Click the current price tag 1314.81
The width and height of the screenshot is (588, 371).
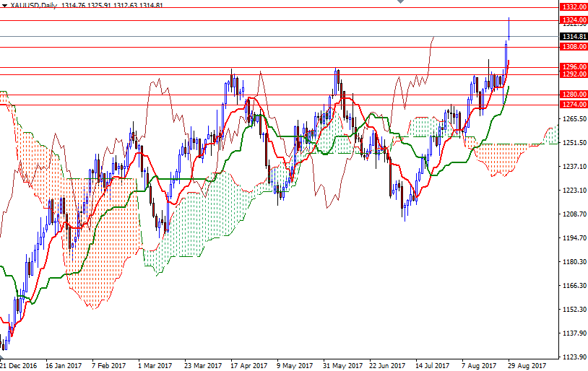[x=573, y=36]
